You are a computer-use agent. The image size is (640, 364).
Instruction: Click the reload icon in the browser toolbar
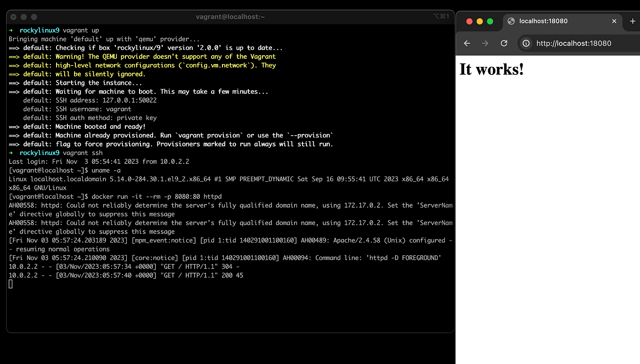[x=504, y=43]
